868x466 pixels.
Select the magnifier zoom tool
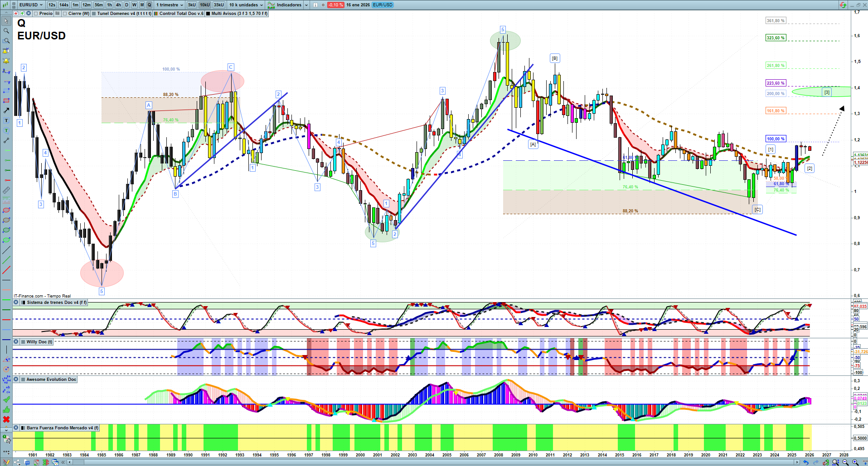[x=6, y=31]
